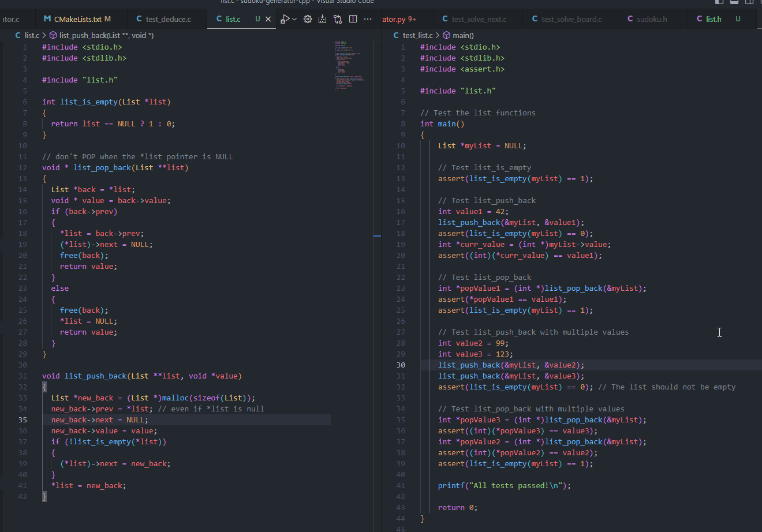Open the test_solve_board.c tab
The width and height of the screenshot is (762, 532).
tap(571, 19)
